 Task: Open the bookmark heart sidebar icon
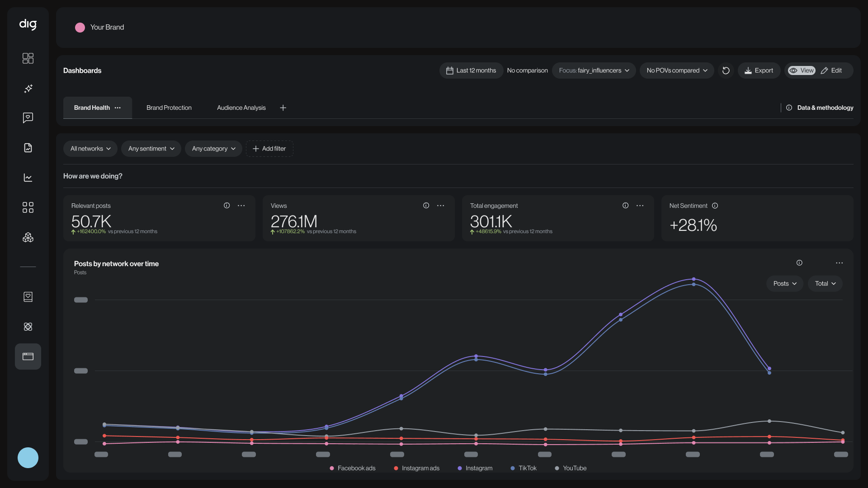click(28, 297)
